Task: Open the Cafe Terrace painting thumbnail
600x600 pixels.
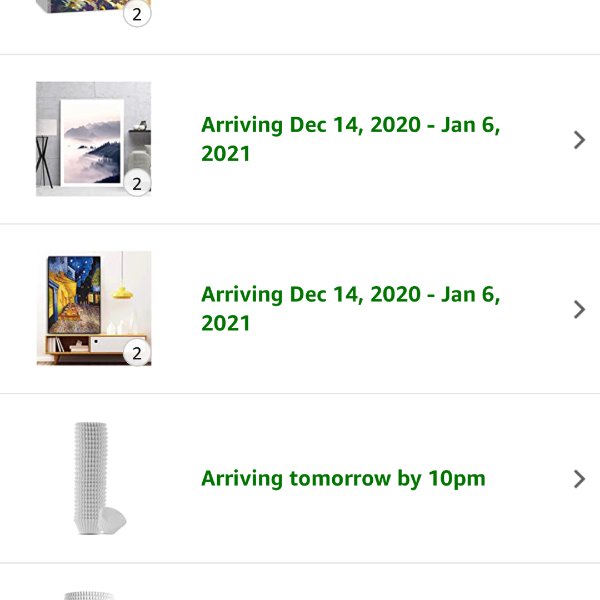Action: [93, 308]
